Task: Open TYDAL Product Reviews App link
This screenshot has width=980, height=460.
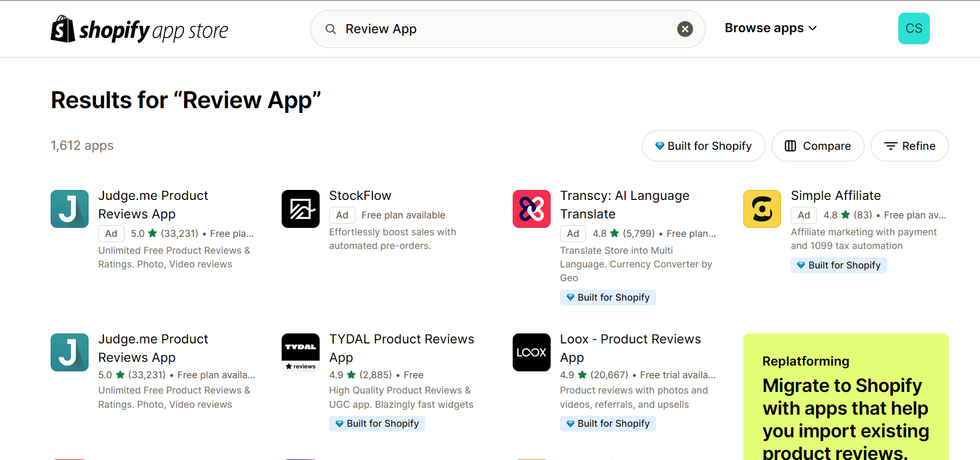Action: pyautogui.click(x=401, y=348)
